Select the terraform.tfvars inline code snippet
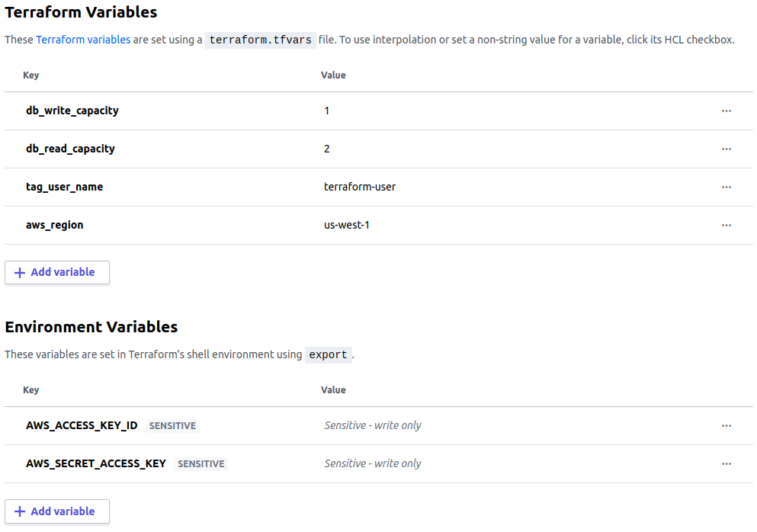Image resolution: width=757 pixels, height=532 pixels. coord(261,40)
